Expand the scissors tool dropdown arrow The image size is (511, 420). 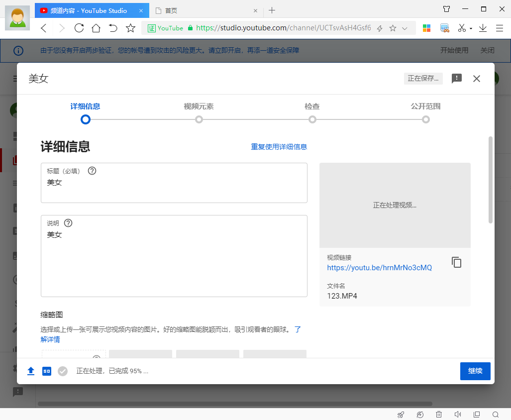coord(471,29)
